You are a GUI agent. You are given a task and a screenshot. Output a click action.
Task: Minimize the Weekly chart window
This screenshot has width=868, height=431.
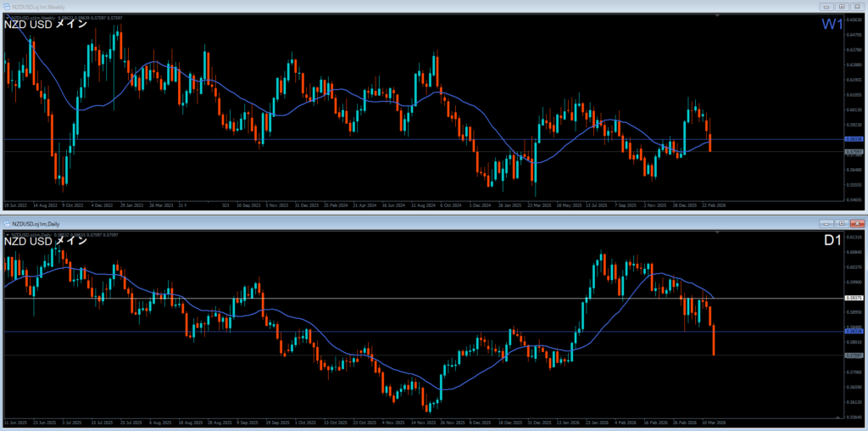827,7
